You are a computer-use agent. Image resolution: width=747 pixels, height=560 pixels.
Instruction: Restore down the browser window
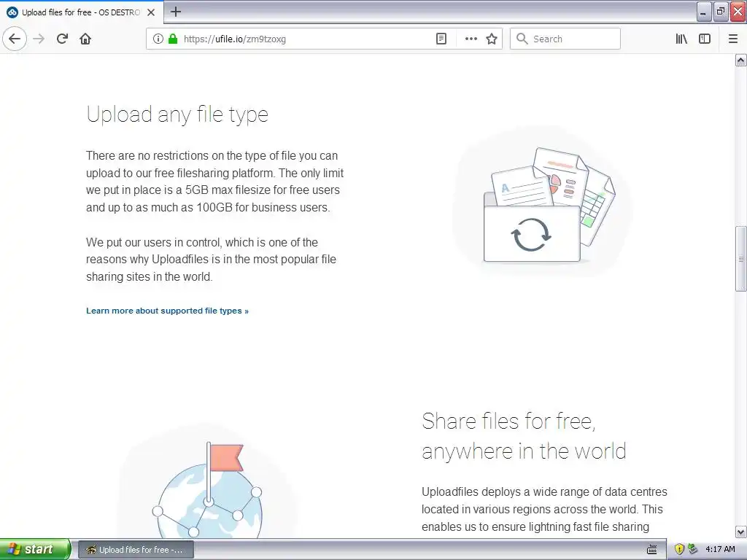tap(721, 12)
